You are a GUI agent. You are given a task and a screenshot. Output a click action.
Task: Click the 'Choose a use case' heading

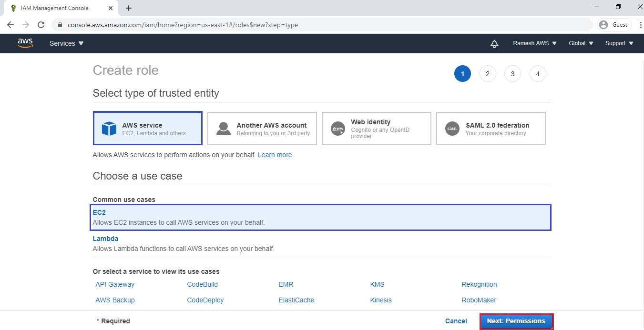[x=138, y=176]
